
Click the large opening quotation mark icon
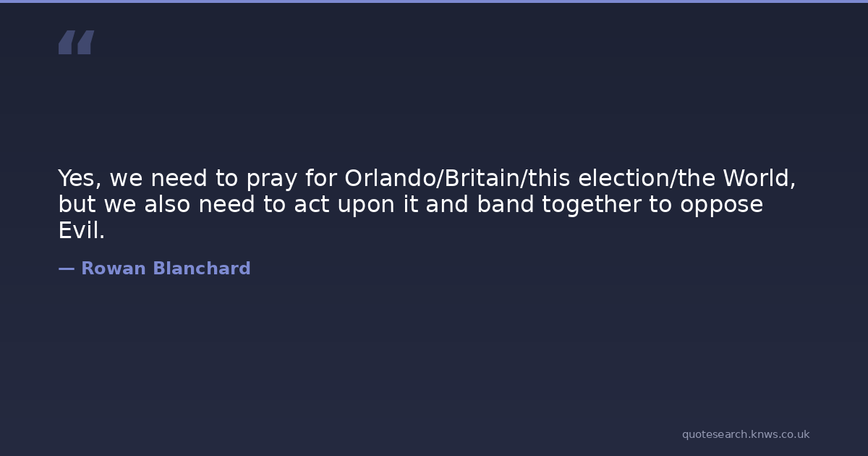(x=76, y=43)
